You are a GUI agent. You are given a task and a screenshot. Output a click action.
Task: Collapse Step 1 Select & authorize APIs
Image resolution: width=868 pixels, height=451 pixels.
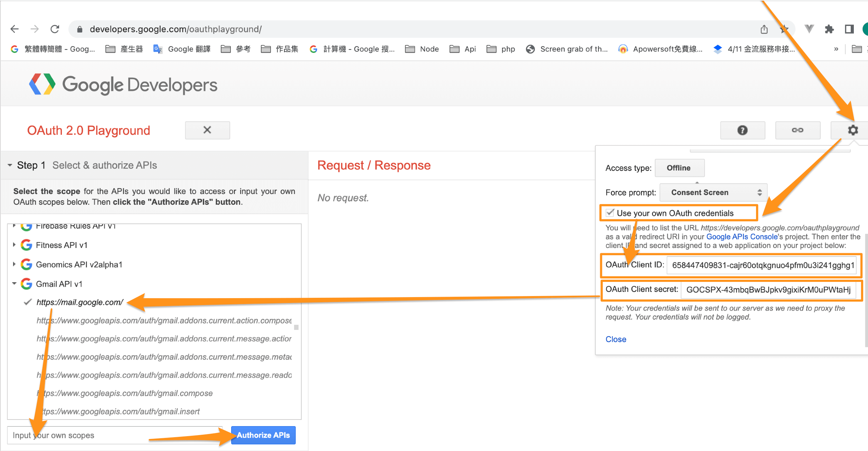10,165
